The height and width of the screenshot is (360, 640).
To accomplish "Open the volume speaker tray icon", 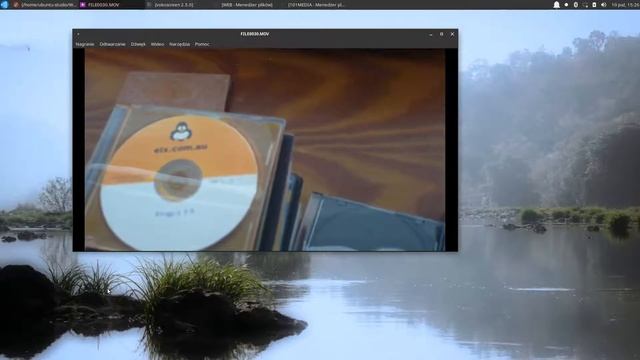I will point(604,5).
